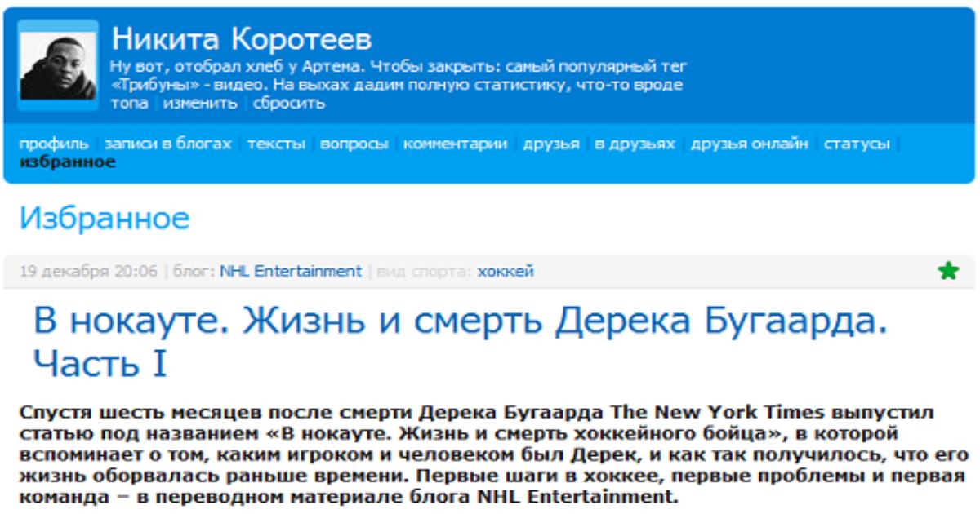View the комментарии tab
Viewport: 980px width, 514px height.
click(455, 144)
